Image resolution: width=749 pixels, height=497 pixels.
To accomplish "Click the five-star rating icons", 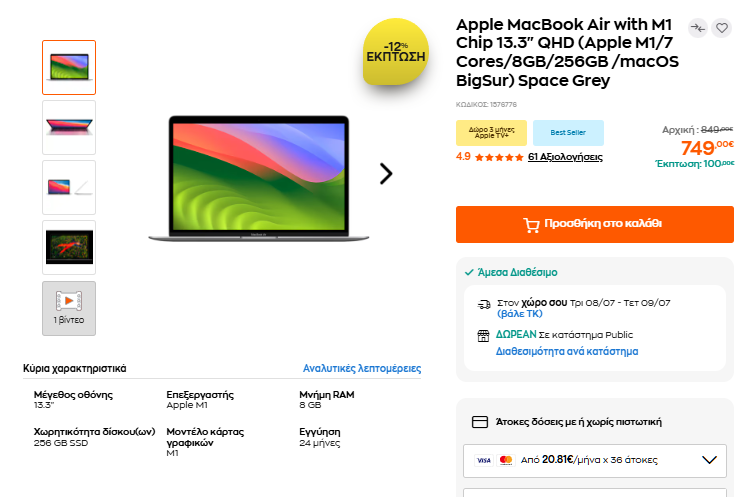I will click(x=499, y=157).
